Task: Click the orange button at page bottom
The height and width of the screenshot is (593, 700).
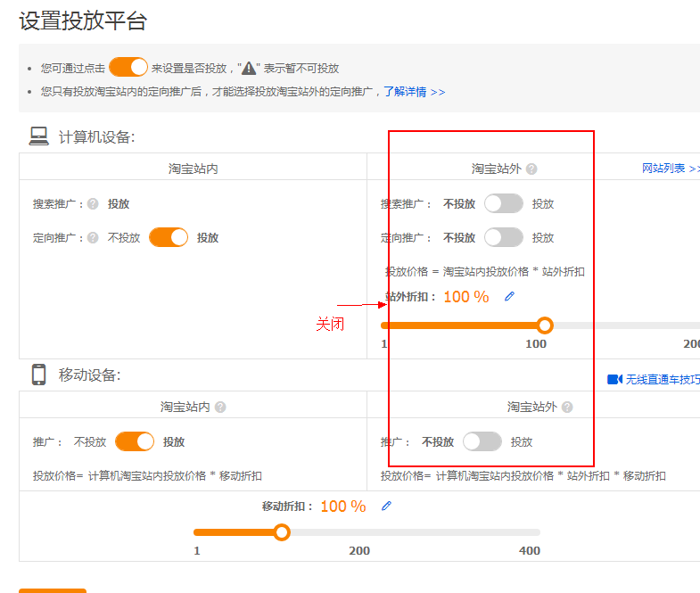Action: click(x=53, y=590)
